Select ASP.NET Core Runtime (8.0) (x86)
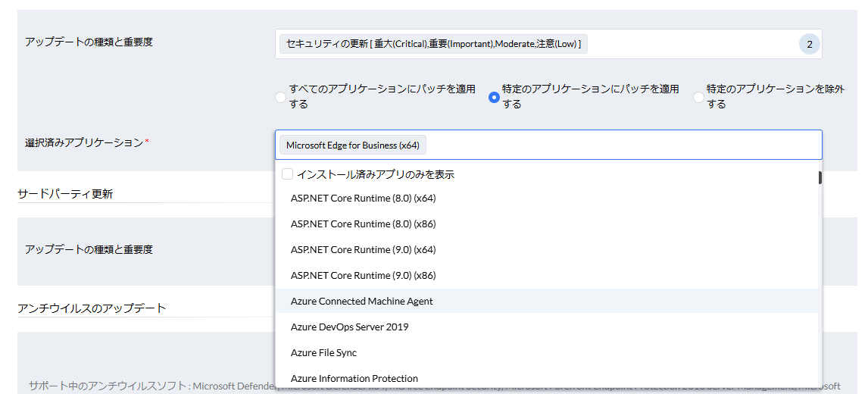The image size is (868, 394). (x=364, y=224)
